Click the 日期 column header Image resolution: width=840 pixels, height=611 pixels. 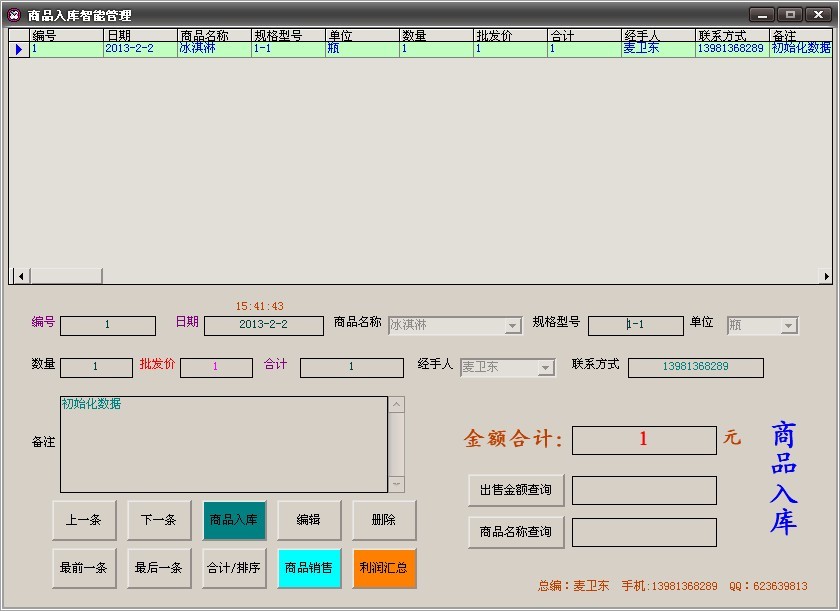tap(140, 35)
